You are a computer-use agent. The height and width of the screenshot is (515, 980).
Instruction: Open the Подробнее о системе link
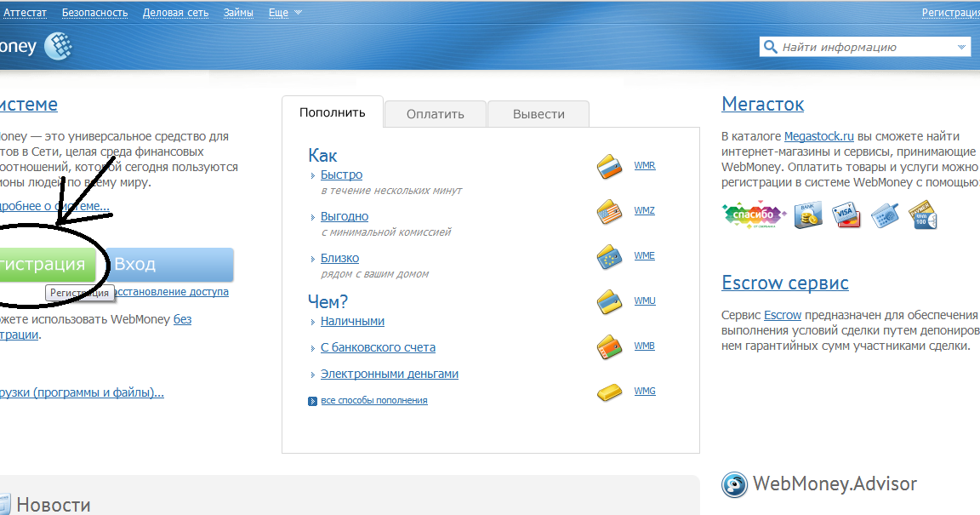click(55, 206)
